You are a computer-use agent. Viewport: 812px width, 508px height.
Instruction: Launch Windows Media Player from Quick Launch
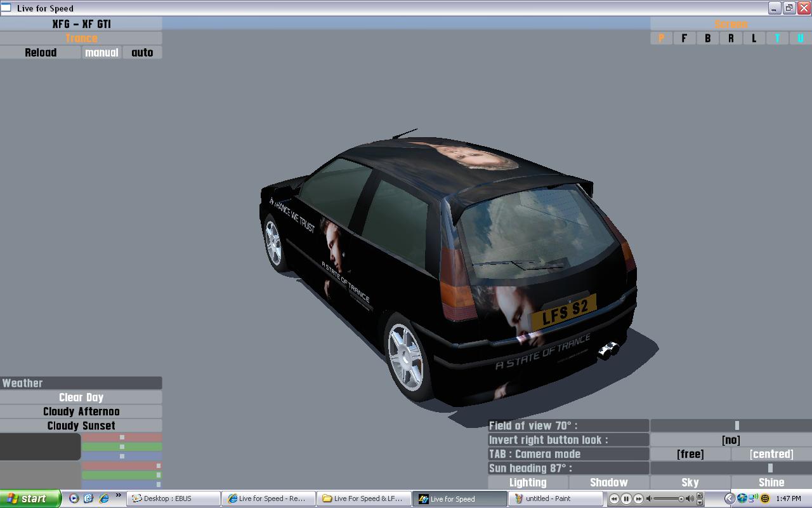pyautogui.click(x=74, y=498)
